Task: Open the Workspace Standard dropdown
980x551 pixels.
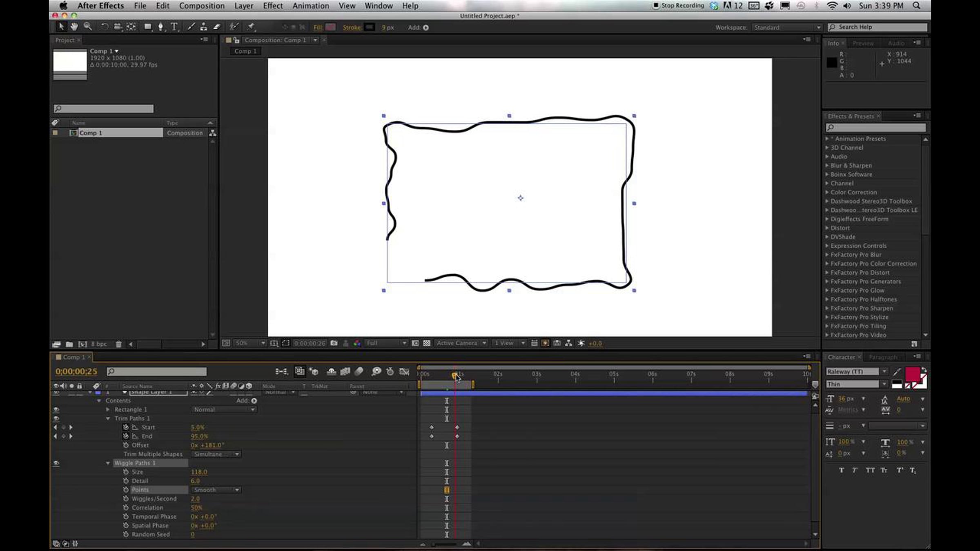Action: [786, 27]
